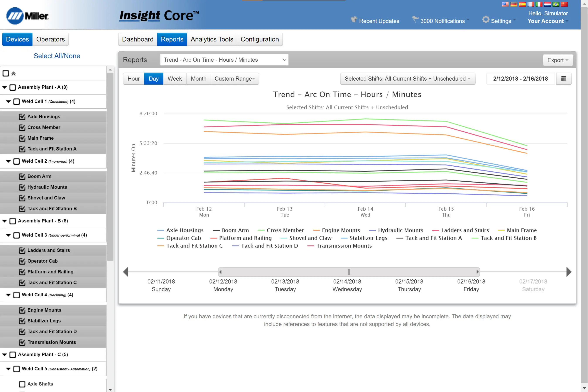
Task: Click the timeline left arrow
Action: 126,272
